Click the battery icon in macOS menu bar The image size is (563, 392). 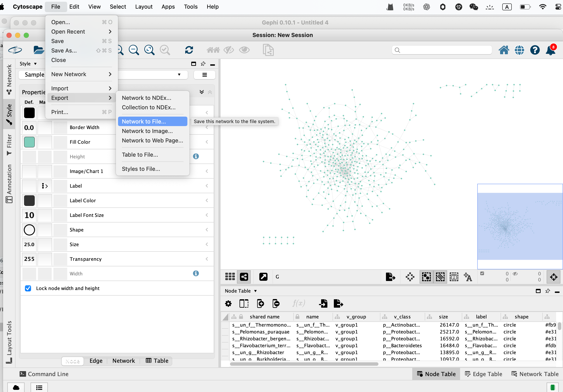(x=526, y=7)
